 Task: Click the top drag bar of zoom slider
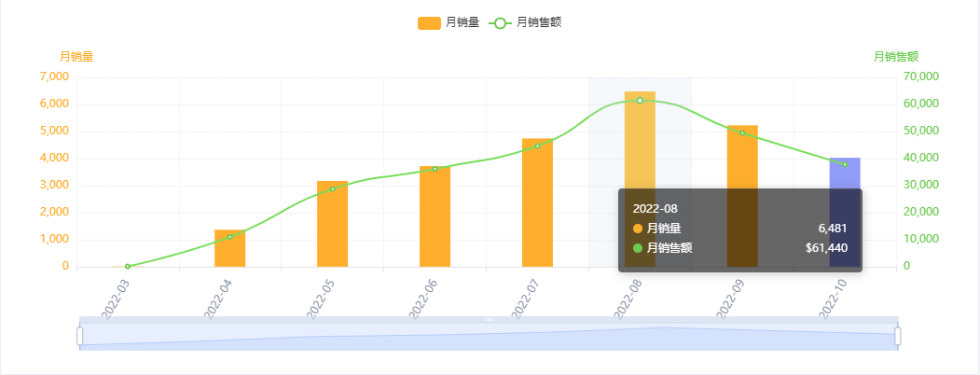click(489, 319)
